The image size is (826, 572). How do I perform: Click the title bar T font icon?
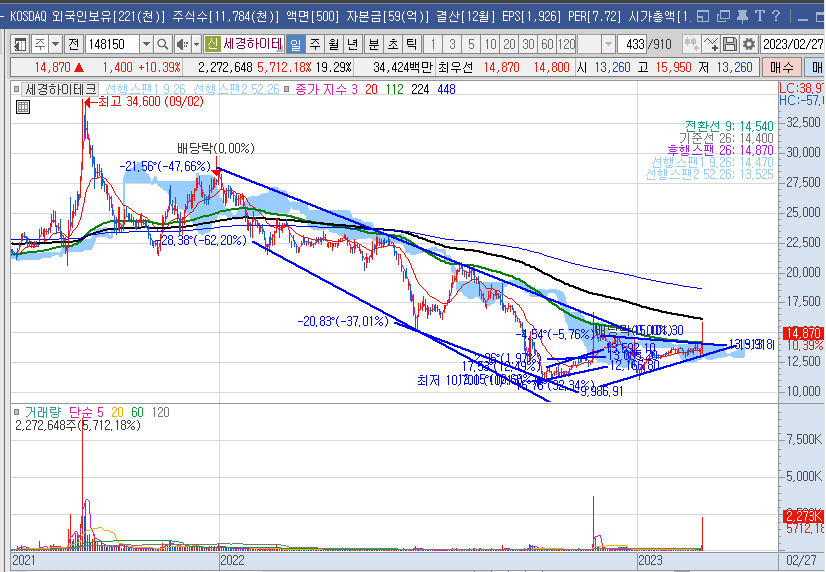coord(760,16)
